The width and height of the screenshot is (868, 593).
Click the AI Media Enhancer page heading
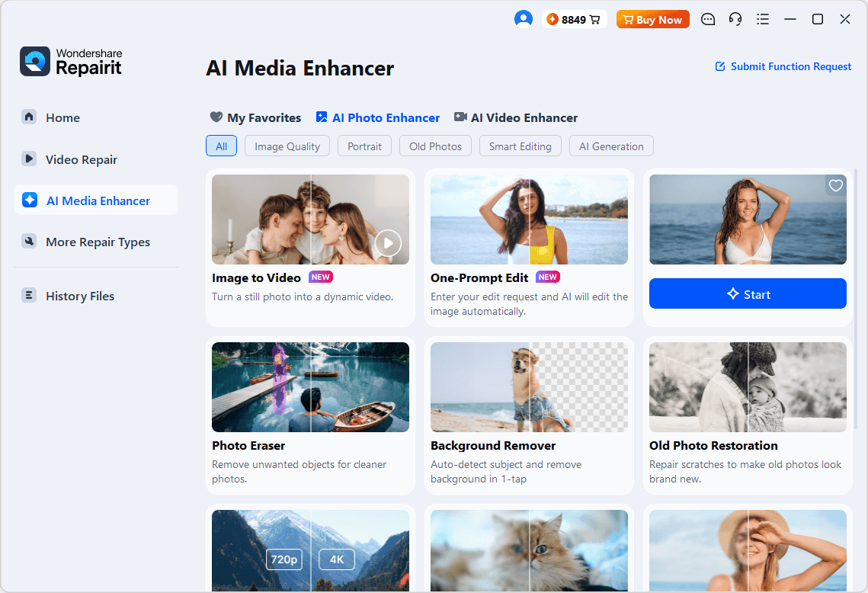(x=299, y=68)
